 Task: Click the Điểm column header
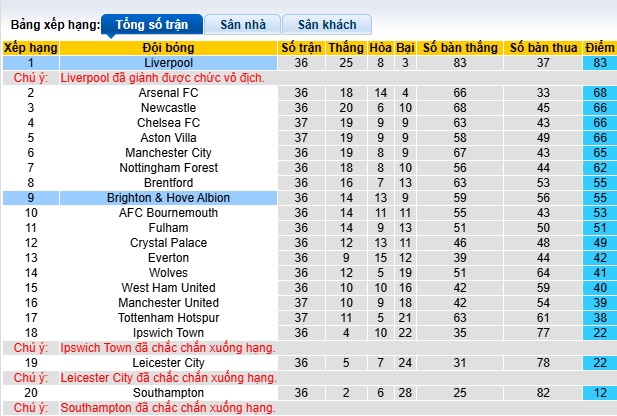(x=600, y=47)
